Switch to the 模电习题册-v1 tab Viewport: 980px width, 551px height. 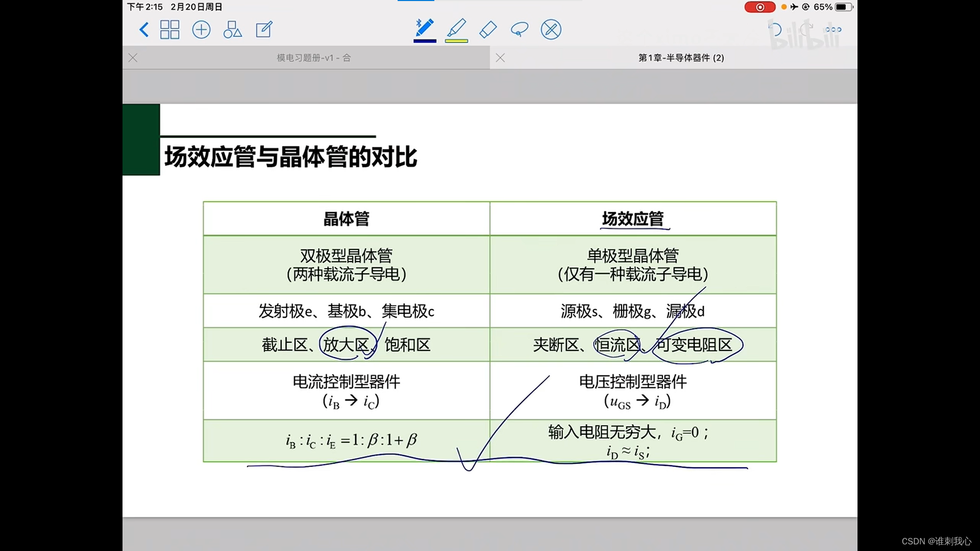(x=313, y=58)
